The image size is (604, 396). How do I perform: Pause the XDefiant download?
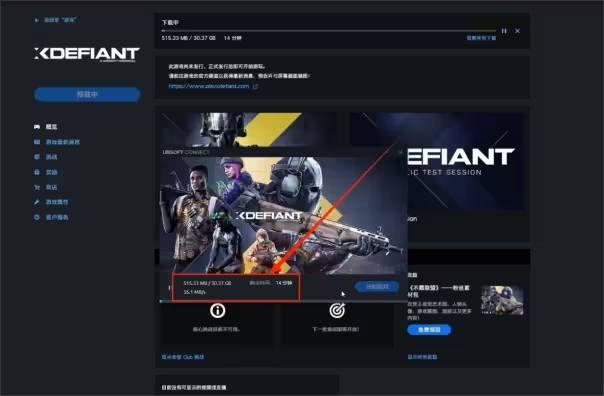pyautogui.click(x=504, y=31)
